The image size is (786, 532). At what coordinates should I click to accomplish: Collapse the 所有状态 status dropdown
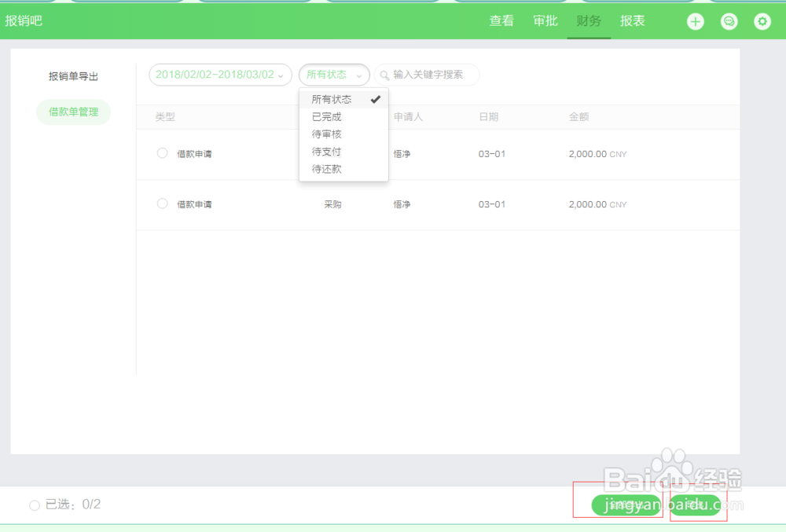[x=333, y=75]
